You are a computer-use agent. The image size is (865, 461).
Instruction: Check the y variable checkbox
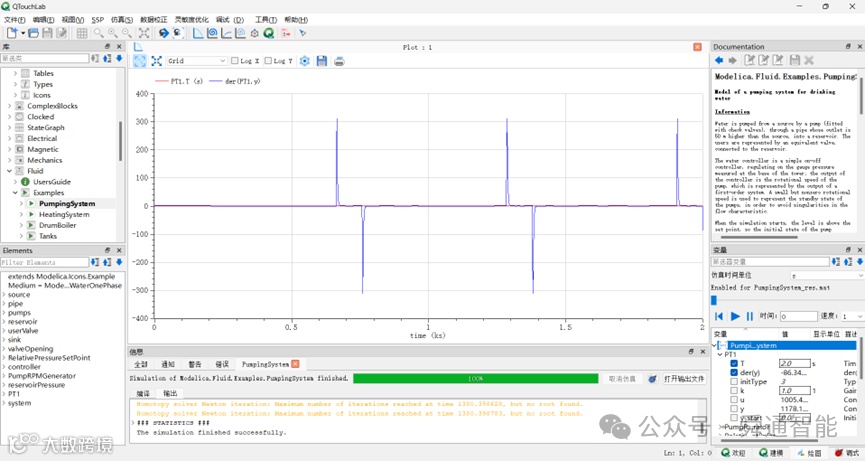(x=734, y=409)
